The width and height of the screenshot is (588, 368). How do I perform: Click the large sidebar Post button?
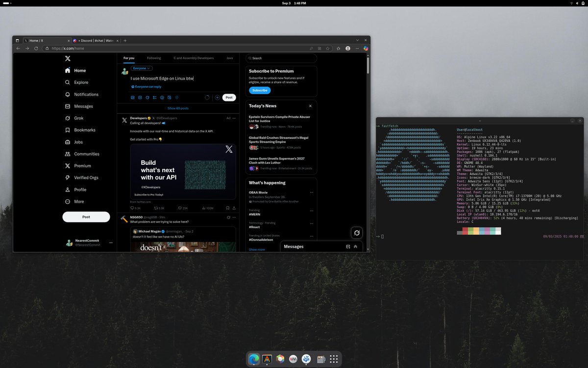[86, 217]
